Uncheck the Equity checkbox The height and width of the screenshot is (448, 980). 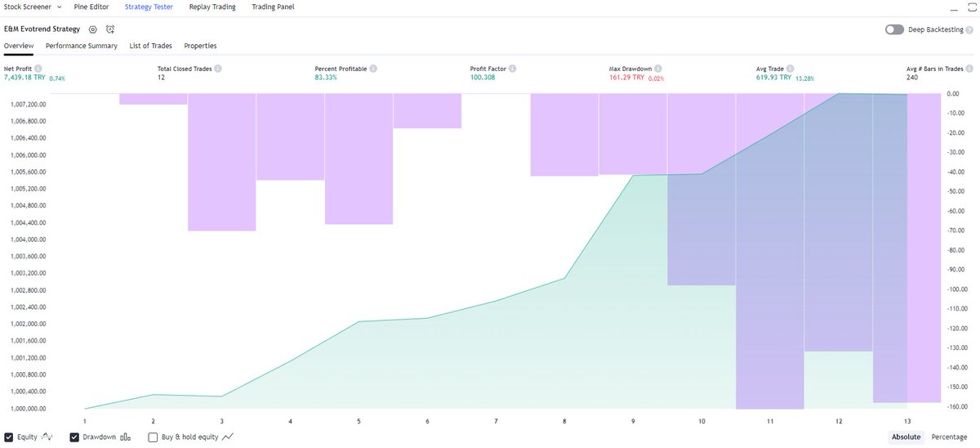(x=8, y=437)
